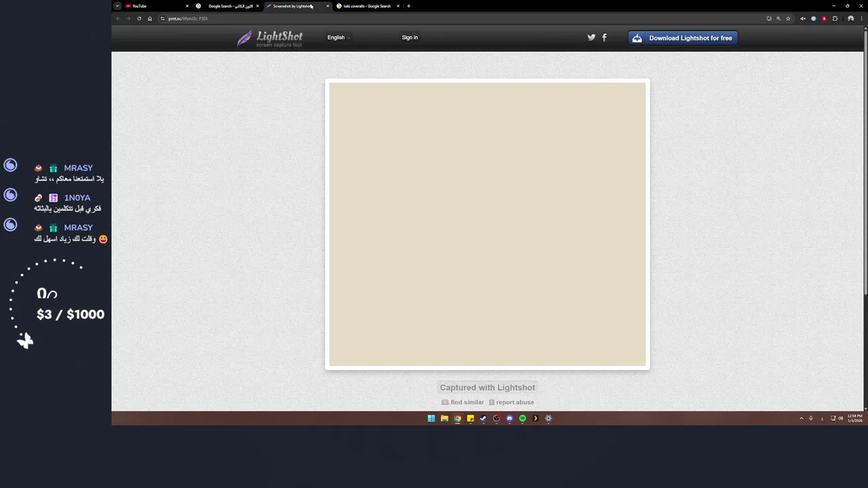Select the Screenshot by Lightshot tab
This screenshot has height=488, width=868.
(x=297, y=6)
